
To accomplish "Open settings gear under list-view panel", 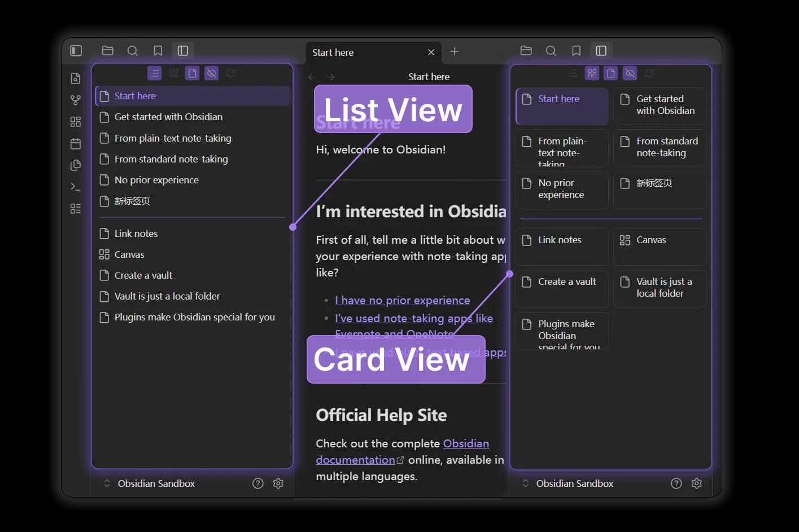I will 278,483.
